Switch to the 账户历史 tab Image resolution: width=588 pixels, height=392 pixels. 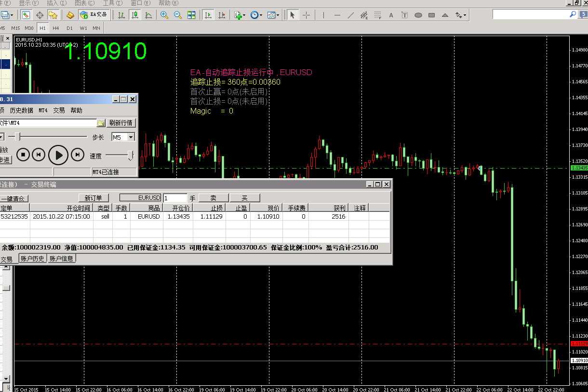point(32,259)
